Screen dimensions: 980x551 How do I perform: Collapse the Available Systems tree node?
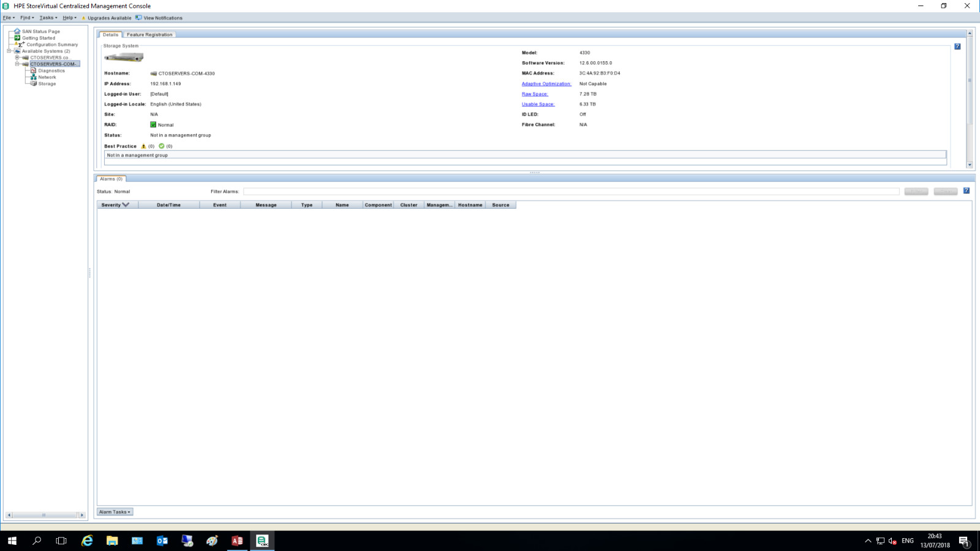[9, 51]
